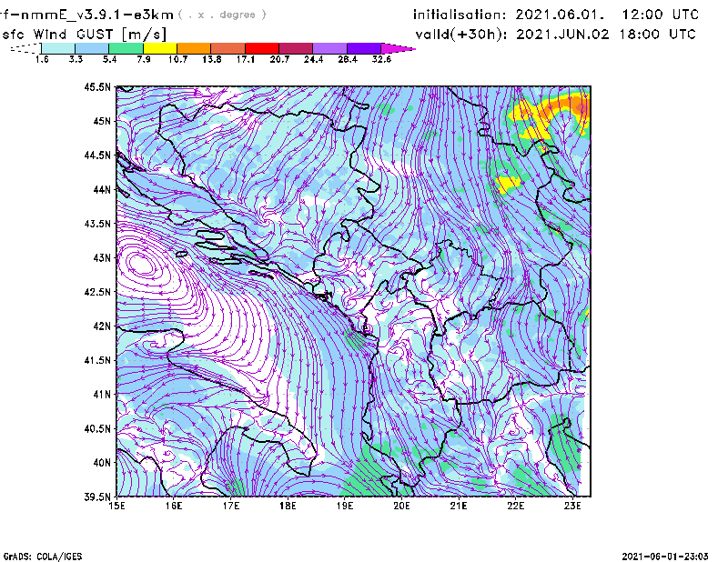Click the '22E' longitude label
Viewport: 728px width, 562px height.
(x=515, y=506)
